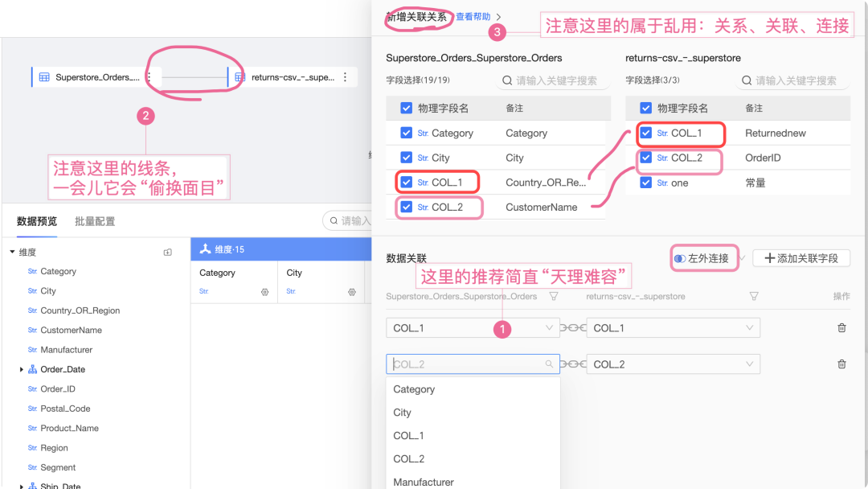Click the 维度·15 column group header
Image resolution: width=868 pixels, height=489 pixels.
pos(281,249)
